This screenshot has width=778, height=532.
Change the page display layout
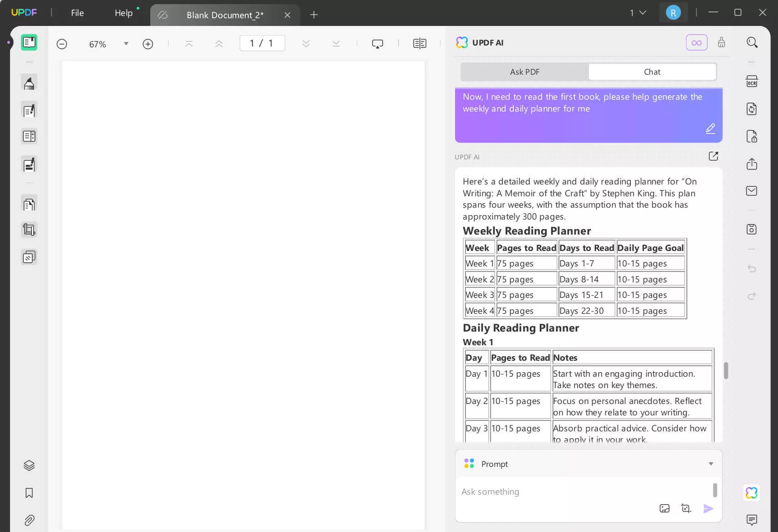click(x=420, y=44)
